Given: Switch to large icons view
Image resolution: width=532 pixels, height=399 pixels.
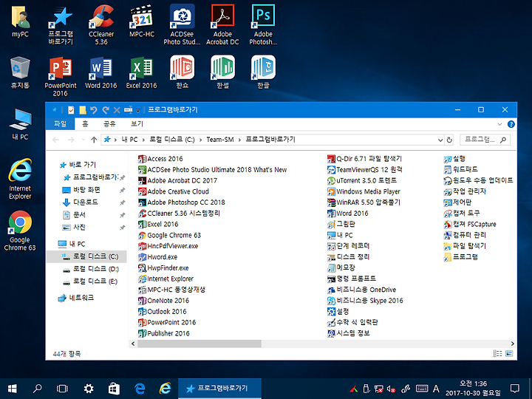Looking at the screenshot, I should [509, 353].
